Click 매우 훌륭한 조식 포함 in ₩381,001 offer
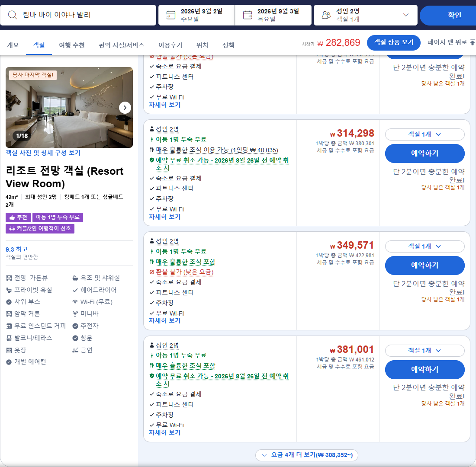 [x=186, y=366]
